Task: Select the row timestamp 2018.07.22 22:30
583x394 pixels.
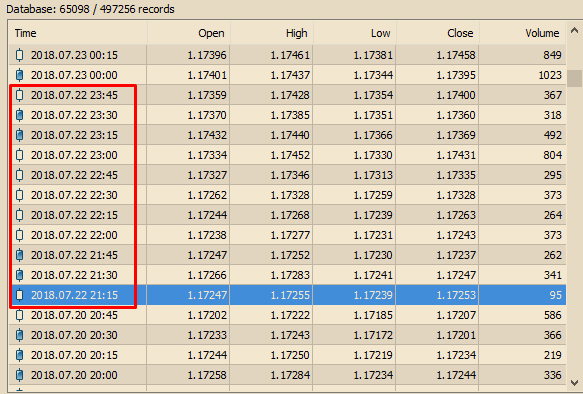Action: [x=74, y=195]
